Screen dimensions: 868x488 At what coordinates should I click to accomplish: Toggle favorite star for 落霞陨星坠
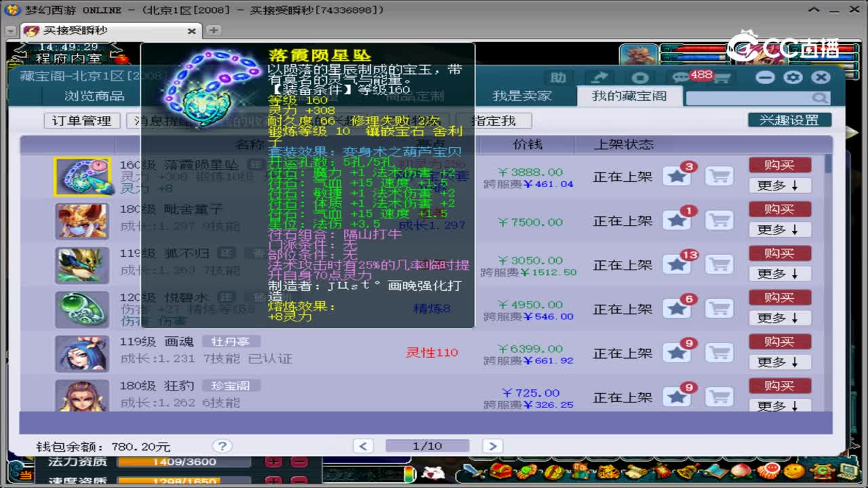coord(676,177)
